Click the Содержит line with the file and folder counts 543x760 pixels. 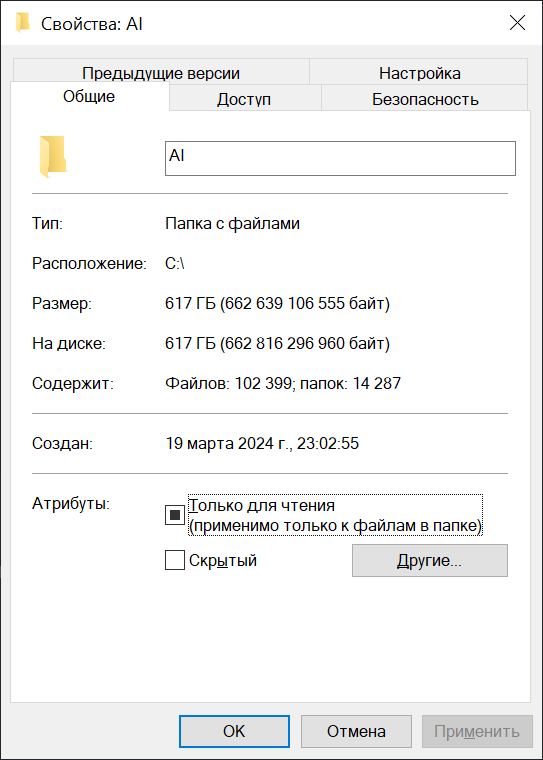pos(283,383)
